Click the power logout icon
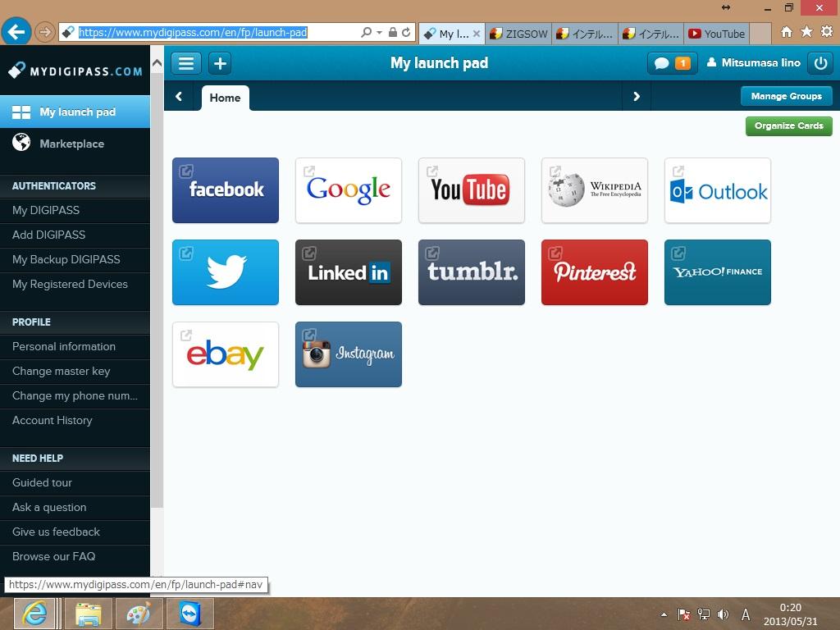Image resolution: width=840 pixels, height=630 pixels. 820,63
